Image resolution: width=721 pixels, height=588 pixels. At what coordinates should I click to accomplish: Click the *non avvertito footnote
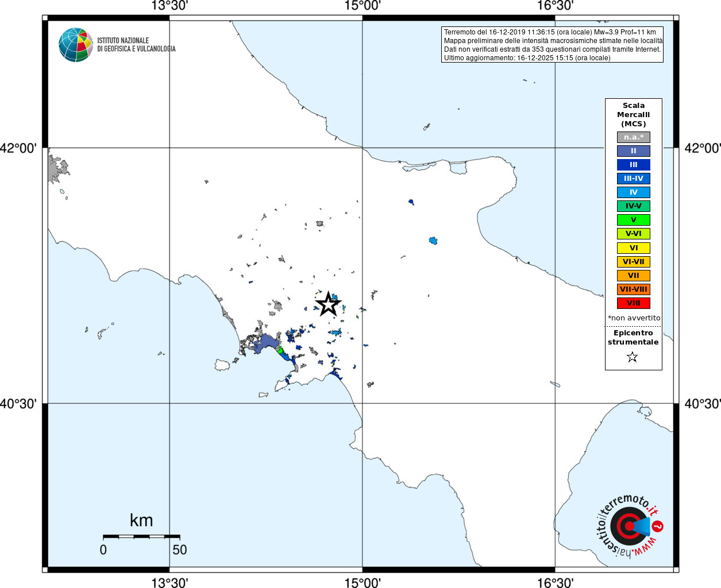point(634,318)
